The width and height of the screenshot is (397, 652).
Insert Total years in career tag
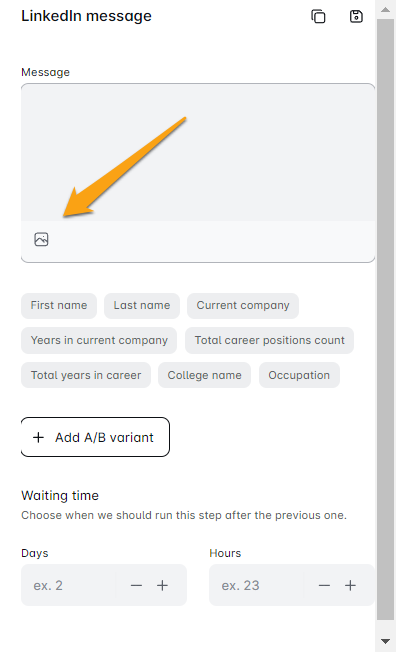coord(86,375)
